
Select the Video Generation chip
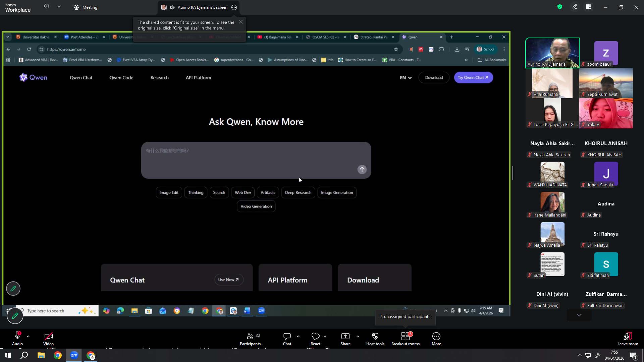(x=256, y=206)
